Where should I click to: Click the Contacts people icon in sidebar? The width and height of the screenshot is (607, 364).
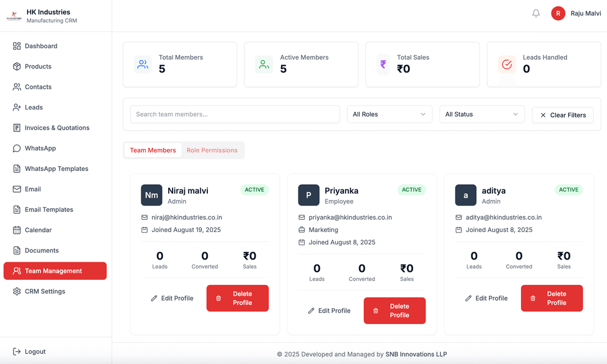[x=17, y=87]
